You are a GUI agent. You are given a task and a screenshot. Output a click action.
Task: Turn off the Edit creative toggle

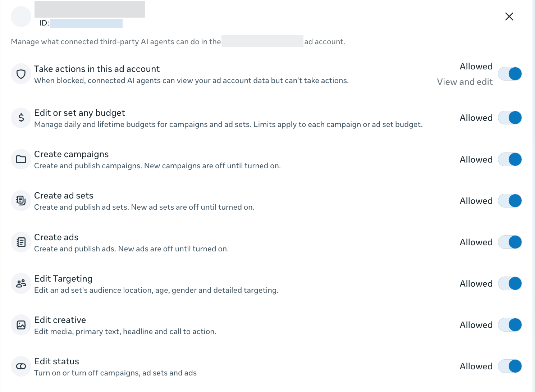click(x=510, y=325)
